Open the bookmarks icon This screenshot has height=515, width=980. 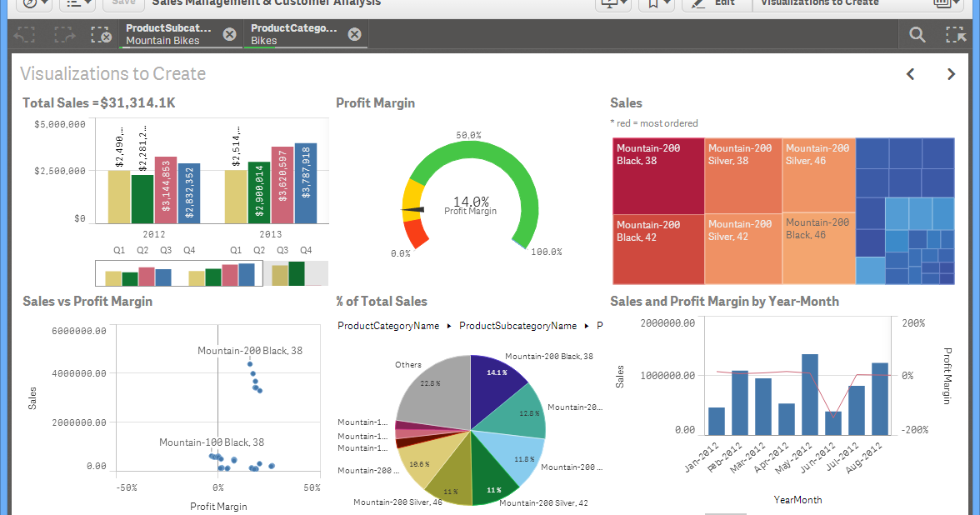pos(652,4)
